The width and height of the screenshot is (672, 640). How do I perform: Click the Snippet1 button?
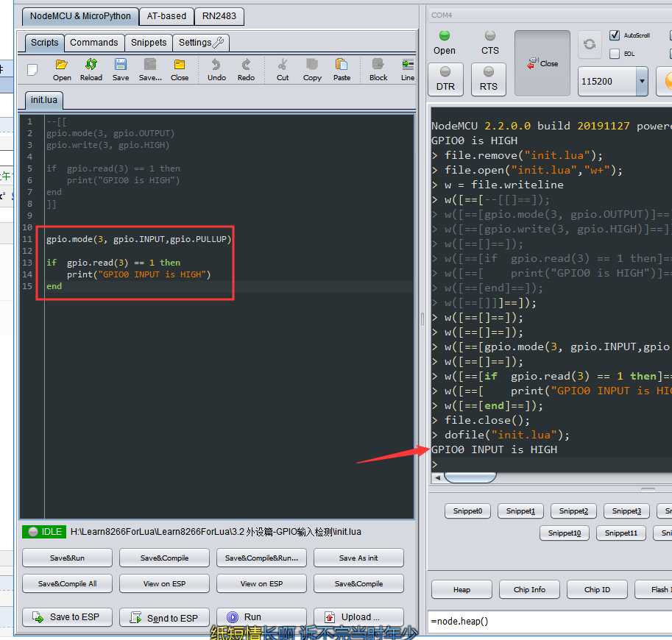520,511
